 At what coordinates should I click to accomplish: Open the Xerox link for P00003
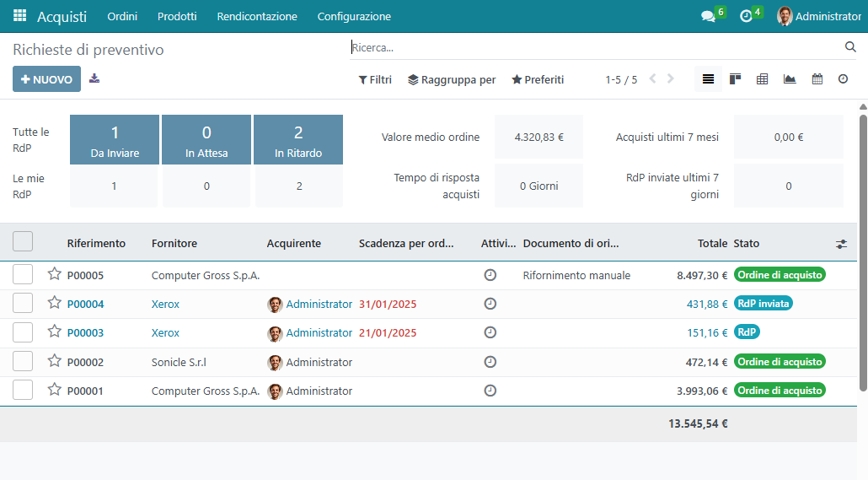click(x=165, y=333)
